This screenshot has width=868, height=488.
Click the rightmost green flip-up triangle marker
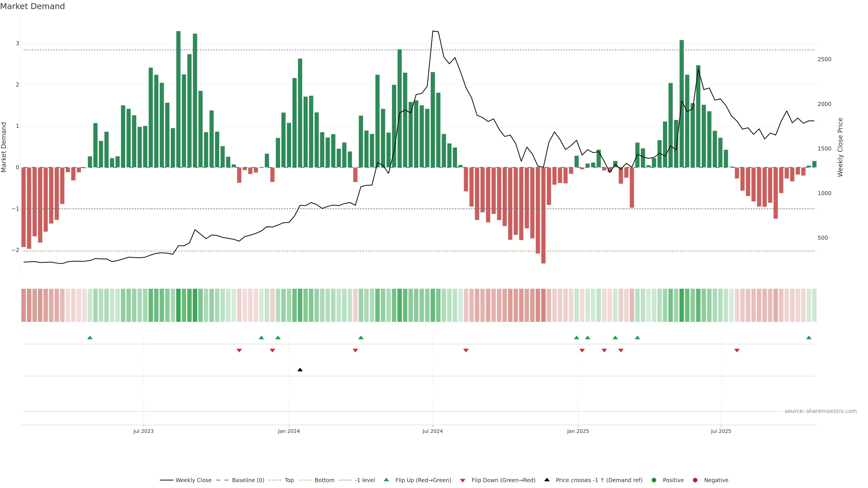tap(809, 338)
